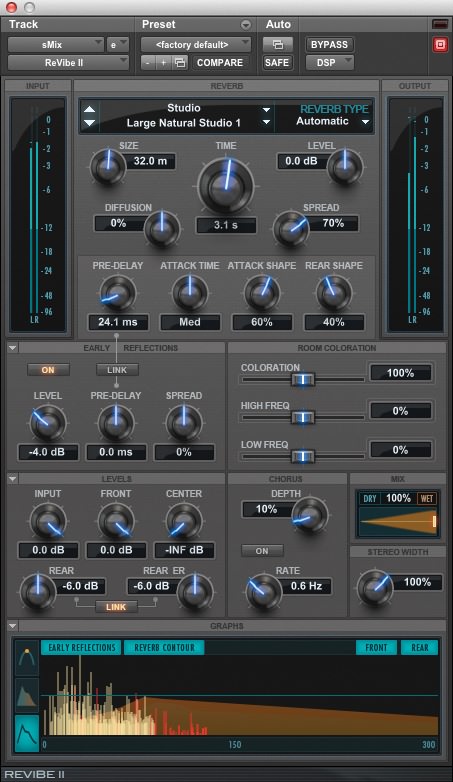
Task: Click the chorus DEPTH knob
Action: coord(310,515)
